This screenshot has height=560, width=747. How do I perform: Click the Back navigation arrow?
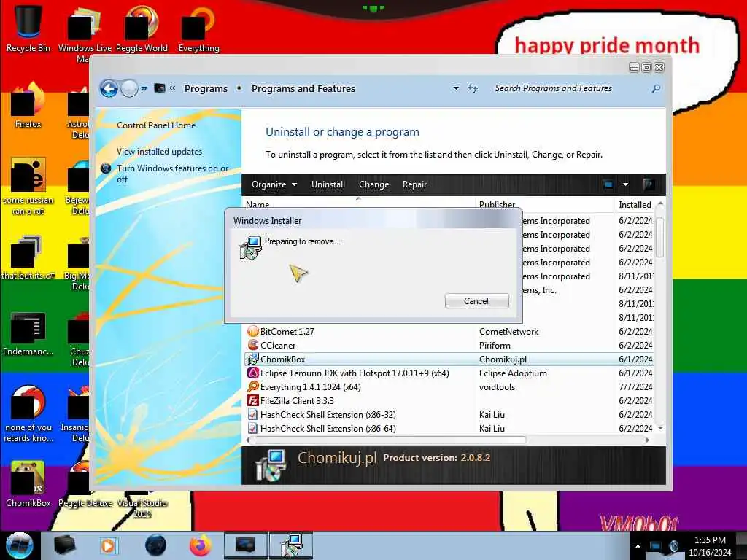(109, 88)
